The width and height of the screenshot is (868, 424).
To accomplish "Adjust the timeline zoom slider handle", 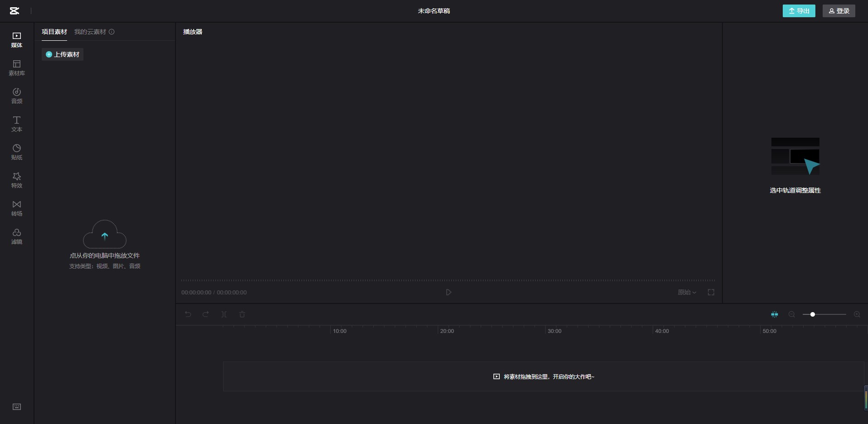I will point(813,314).
